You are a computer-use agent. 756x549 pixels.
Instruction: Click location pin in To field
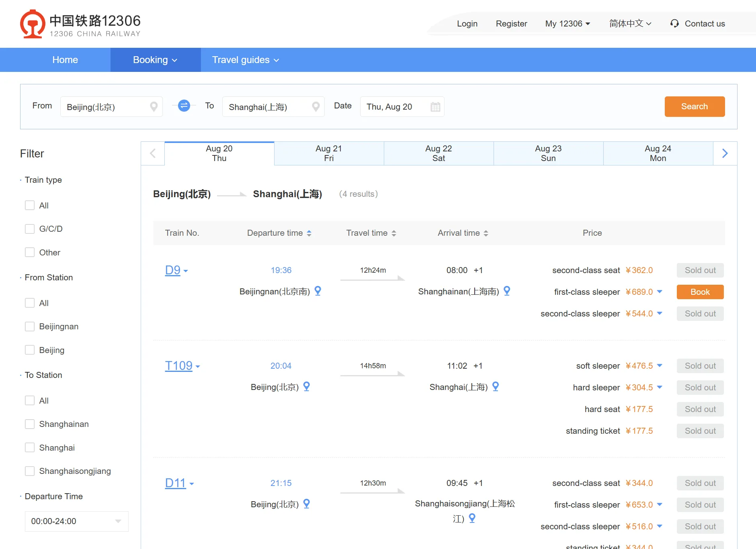click(316, 106)
